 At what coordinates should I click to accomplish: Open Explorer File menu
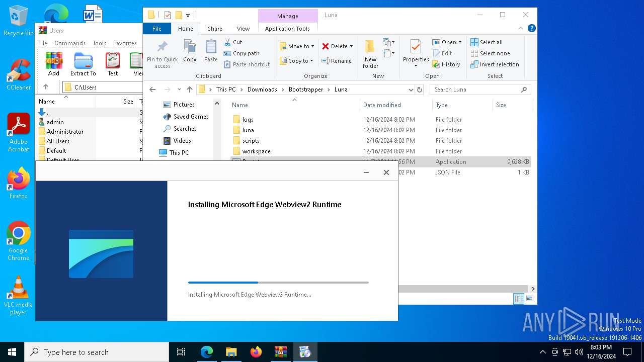click(x=157, y=29)
